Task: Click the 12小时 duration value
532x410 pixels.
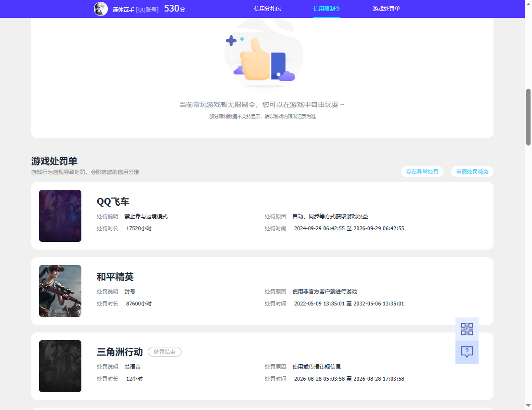Action: click(x=134, y=379)
